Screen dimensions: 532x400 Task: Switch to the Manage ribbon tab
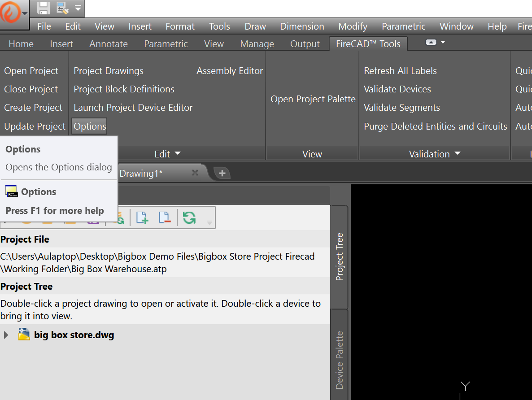[x=257, y=44]
